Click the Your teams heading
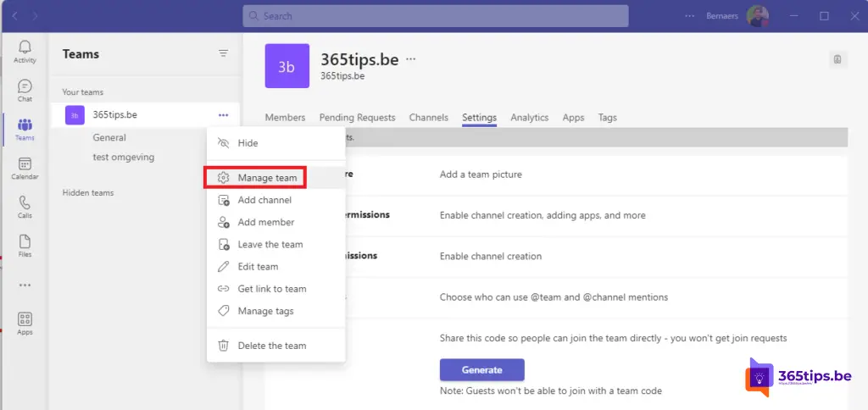Image resolution: width=868 pixels, height=410 pixels. coord(82,91)
